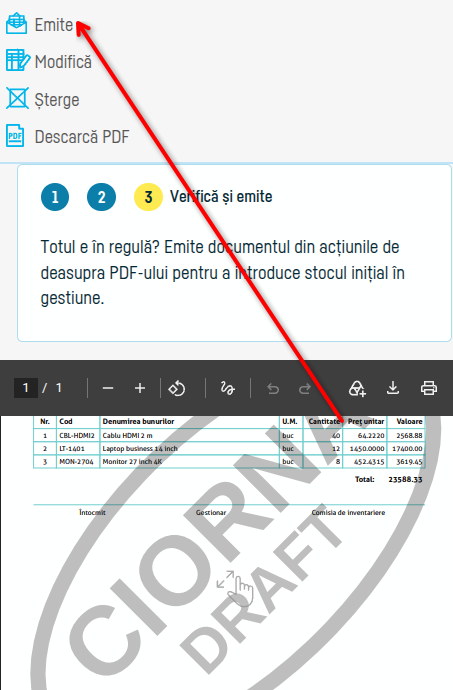Click the 'Gestionar' signature label

[211, 513]
